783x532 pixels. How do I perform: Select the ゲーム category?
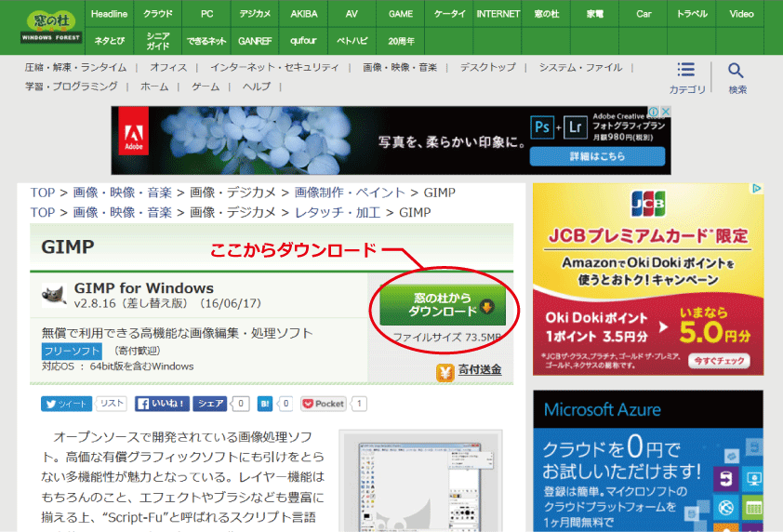pos(206,86)
